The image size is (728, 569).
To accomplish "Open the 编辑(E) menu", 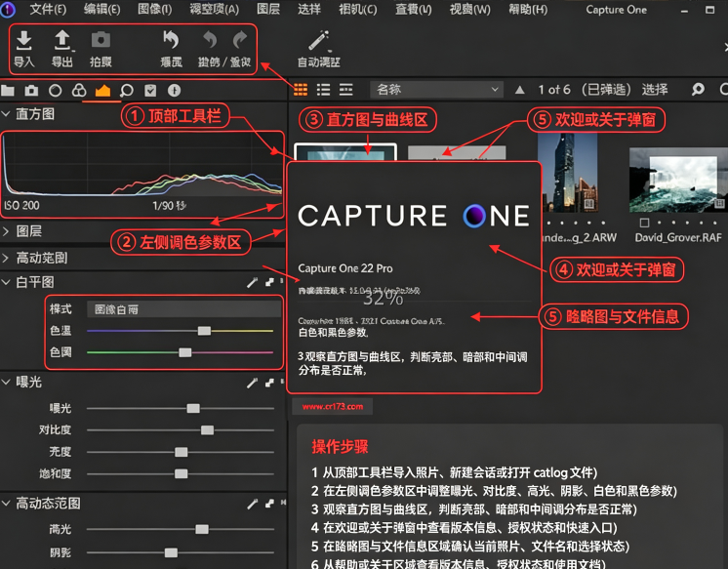I will (x=101, y=10).
